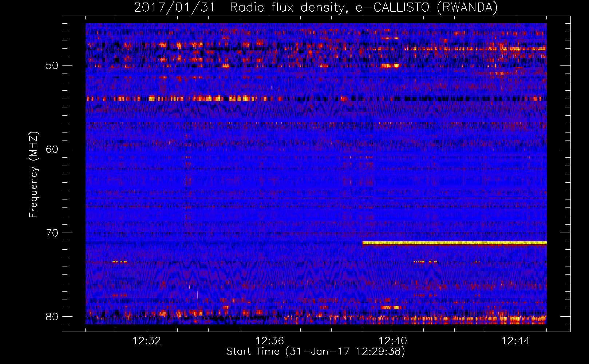589x364 pixels.
Task: Click the 12:44 time tick label
Action: [516, 341]
